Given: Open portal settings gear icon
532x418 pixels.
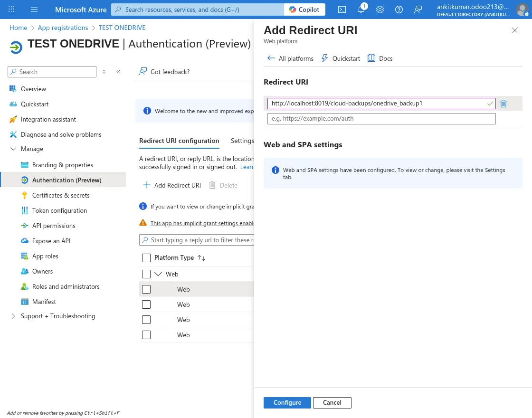Looking at the screenshot, I should 380,9.
